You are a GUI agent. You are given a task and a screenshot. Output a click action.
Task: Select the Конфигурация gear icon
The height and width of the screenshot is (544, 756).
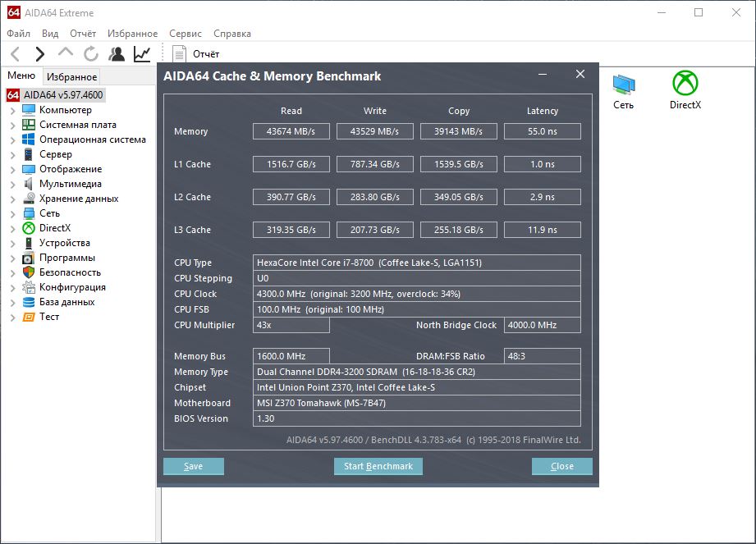point(29,287)
